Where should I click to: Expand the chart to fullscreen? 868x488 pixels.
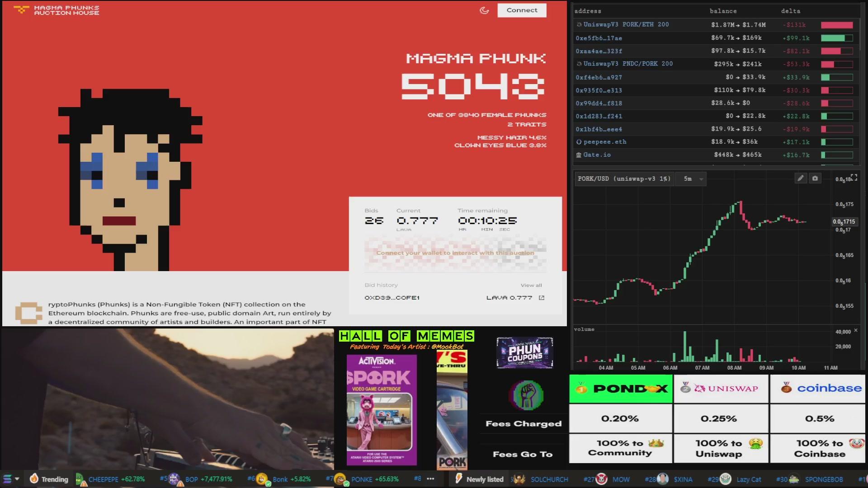pos(854,178)
